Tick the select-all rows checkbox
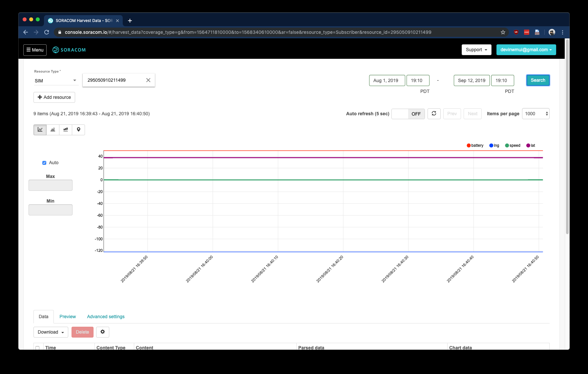This screenshot has width=588, height=374. (x=37, y=348)
